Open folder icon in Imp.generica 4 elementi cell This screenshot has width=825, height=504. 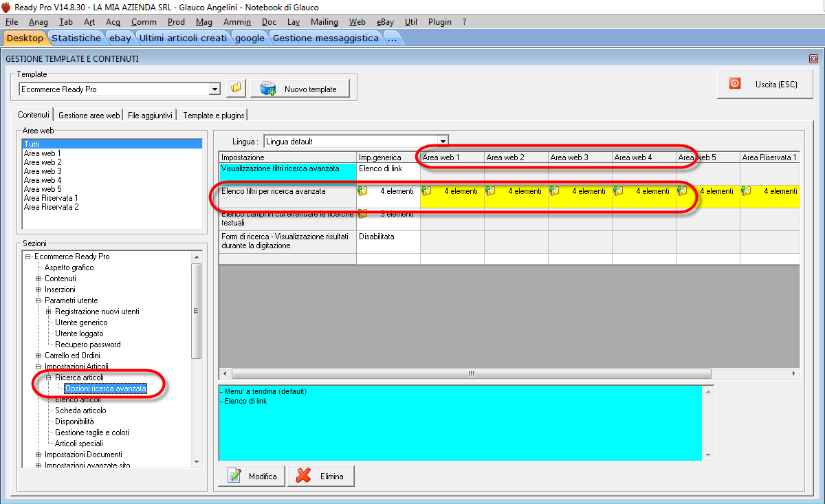tap(362, 191)
